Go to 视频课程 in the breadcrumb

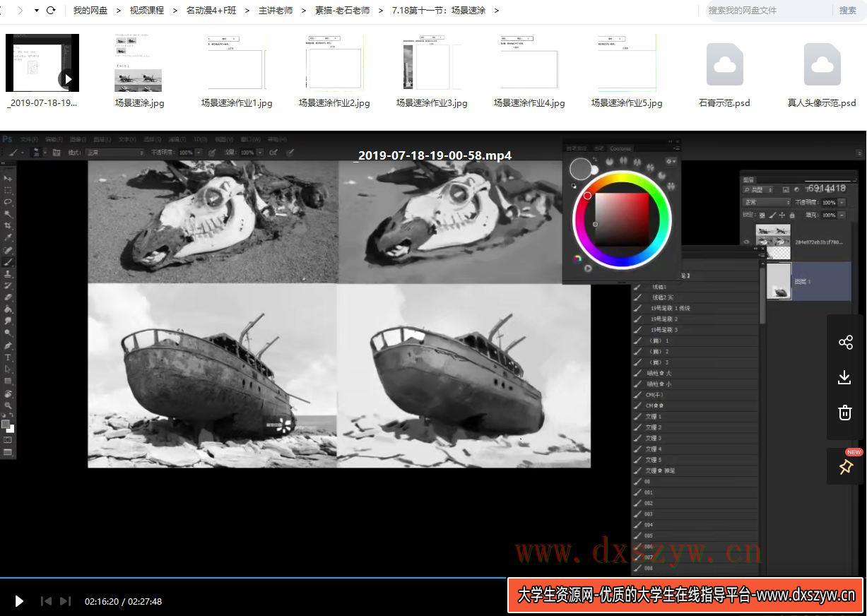pos(147,11)
